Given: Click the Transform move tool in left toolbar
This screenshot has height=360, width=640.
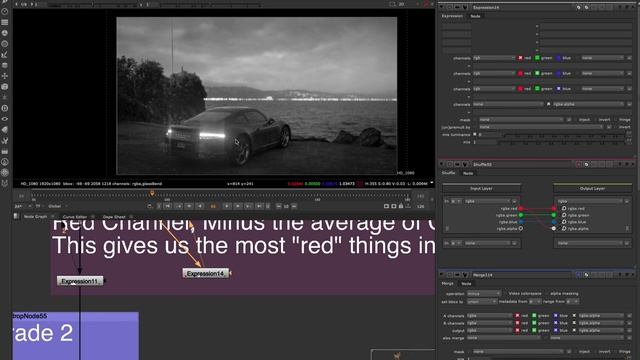Looking at the screenshot, I should pos(5,76).
